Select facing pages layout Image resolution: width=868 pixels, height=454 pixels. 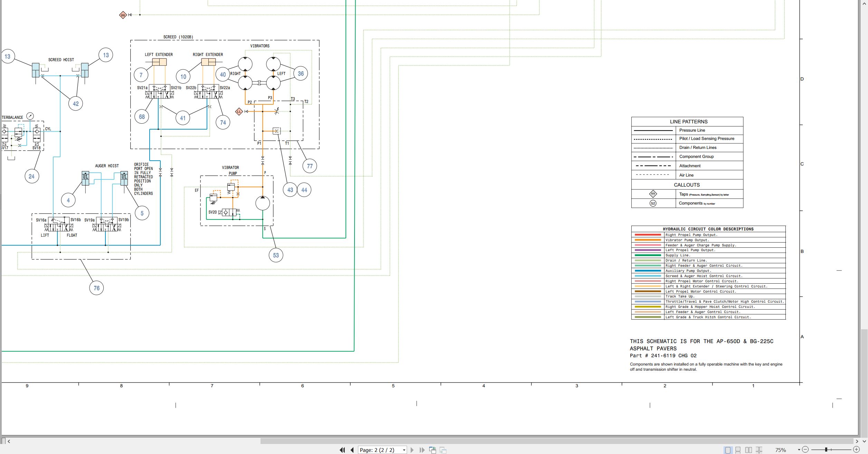(x=748, y=450)
